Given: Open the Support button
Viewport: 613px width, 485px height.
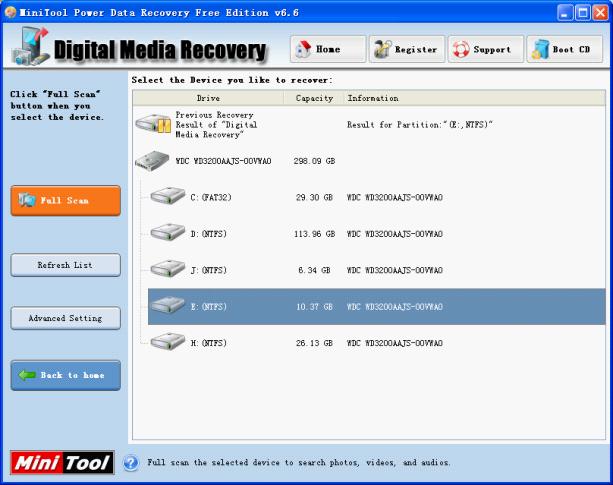Looking at the screenshot, I should 486,49.
